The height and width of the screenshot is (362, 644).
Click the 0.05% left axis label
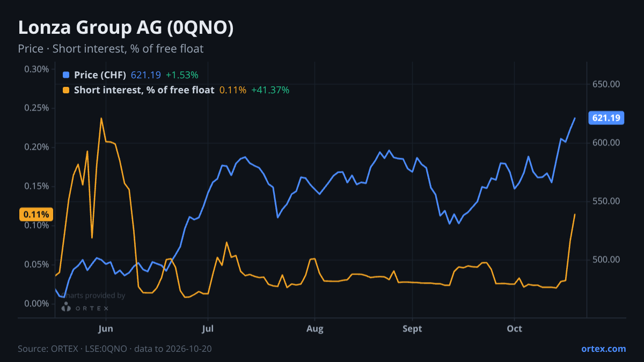[x=37, y=264]
